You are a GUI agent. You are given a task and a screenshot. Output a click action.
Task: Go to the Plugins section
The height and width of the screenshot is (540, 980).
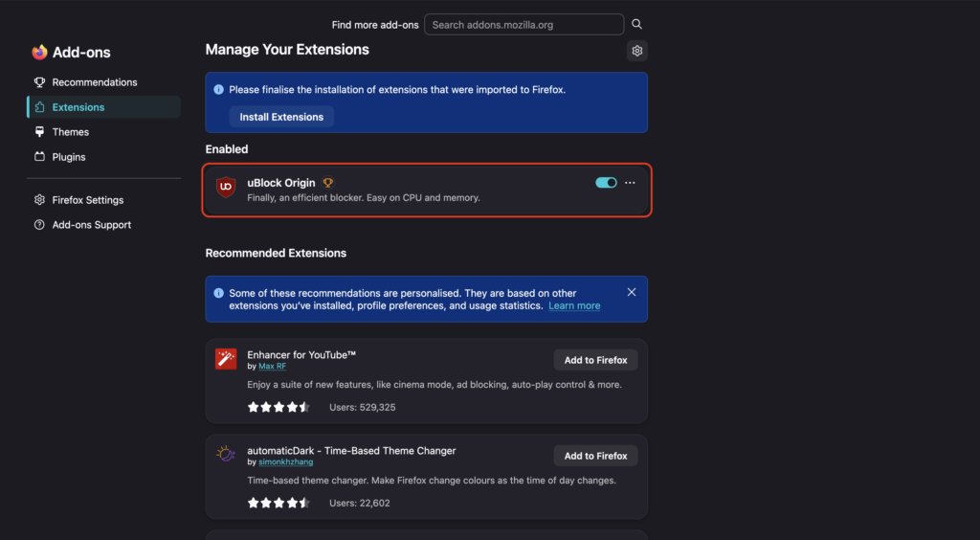pos(103,157)
